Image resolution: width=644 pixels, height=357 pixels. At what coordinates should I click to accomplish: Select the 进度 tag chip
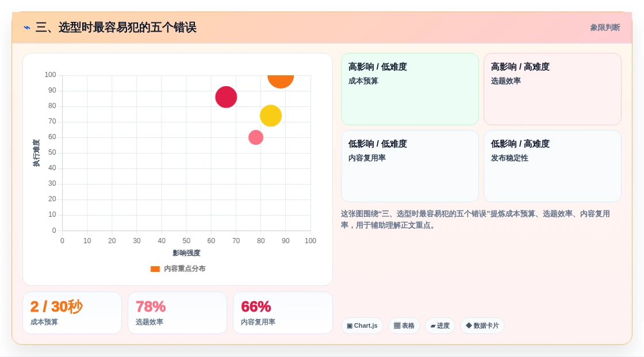pyautogui.click(x=440, y=326)
